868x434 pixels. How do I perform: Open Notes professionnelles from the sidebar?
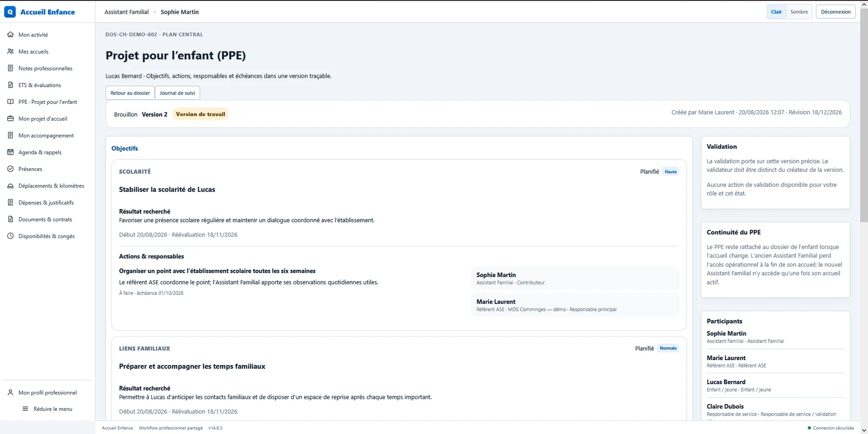coord(48,69)
